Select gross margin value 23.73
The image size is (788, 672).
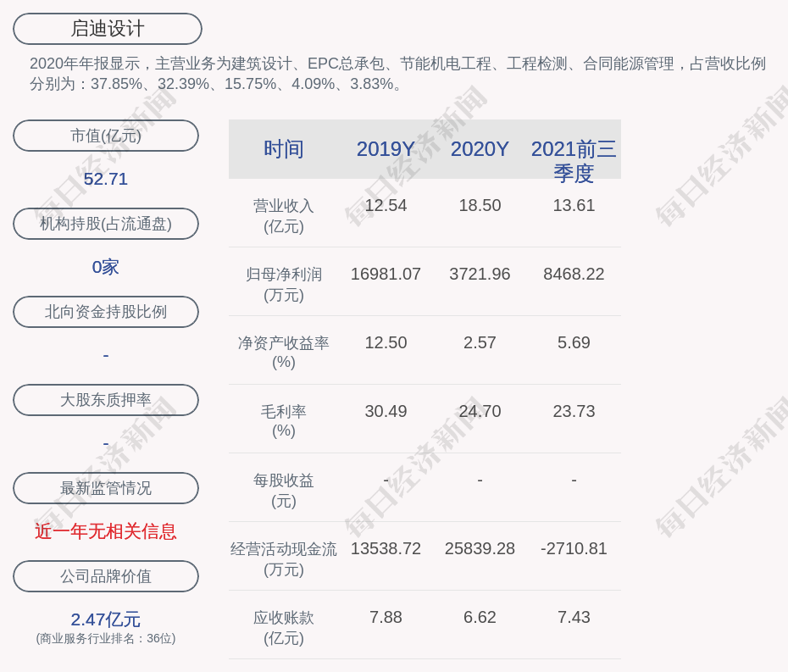[x=574, y=411]
